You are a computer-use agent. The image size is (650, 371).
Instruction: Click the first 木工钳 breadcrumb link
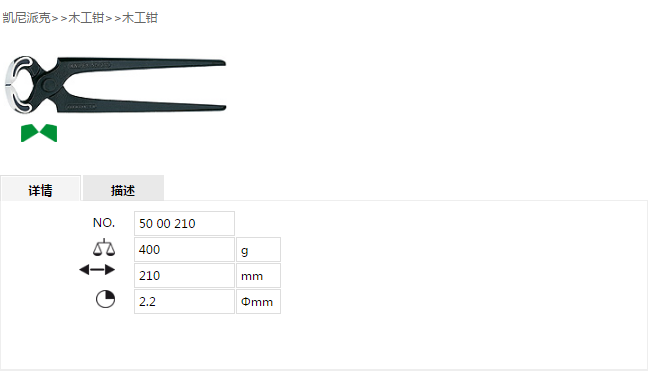pyautogui.click(x=86, y=18)
